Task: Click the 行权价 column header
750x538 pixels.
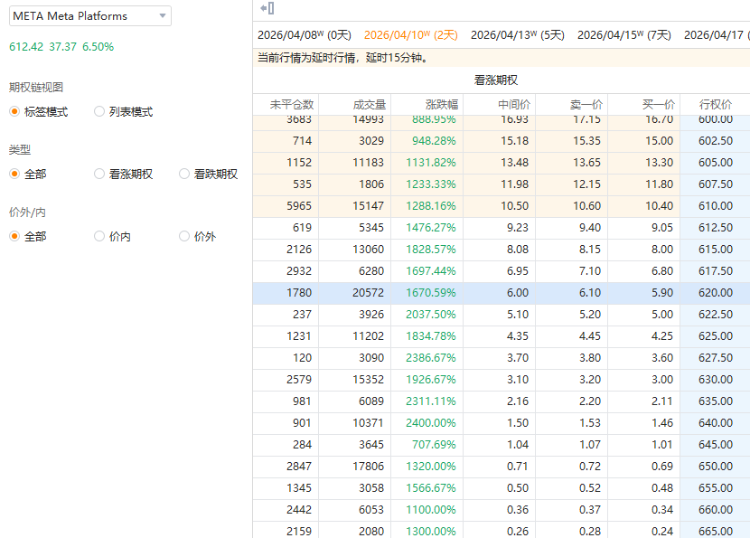Action: pyautogui.click(x=715, y=104)
